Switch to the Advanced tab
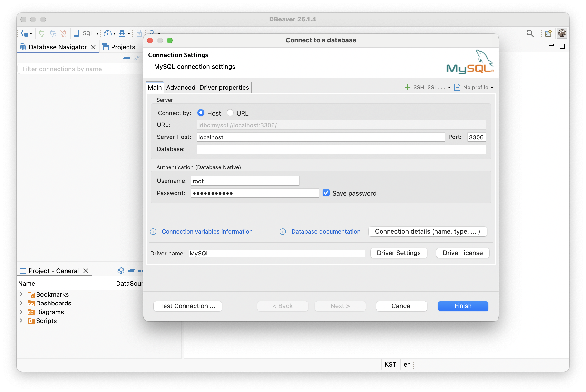Screen dimensions: 586x392 180,87
